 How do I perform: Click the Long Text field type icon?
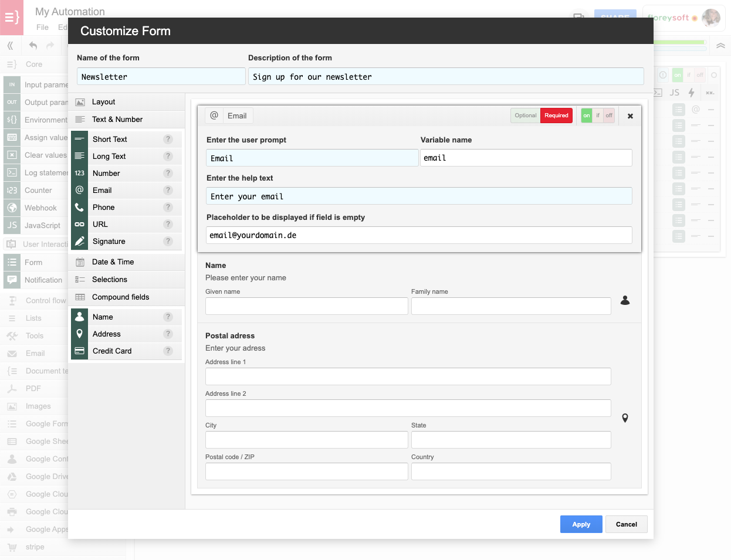79,156
